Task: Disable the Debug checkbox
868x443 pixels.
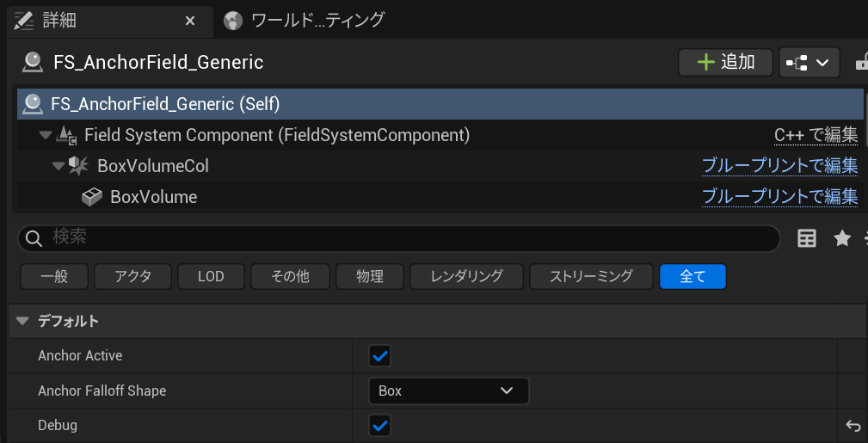Action: (379, 425)
